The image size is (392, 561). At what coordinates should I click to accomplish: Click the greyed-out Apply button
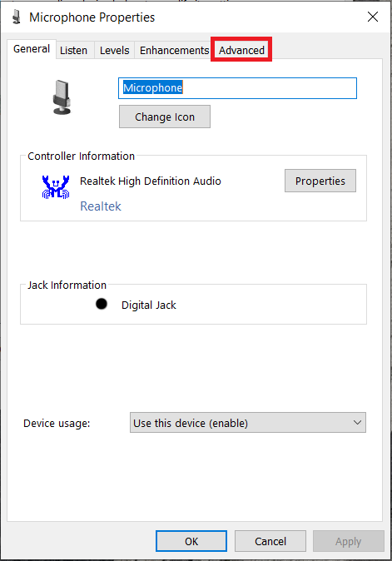[x=349, y=541]
